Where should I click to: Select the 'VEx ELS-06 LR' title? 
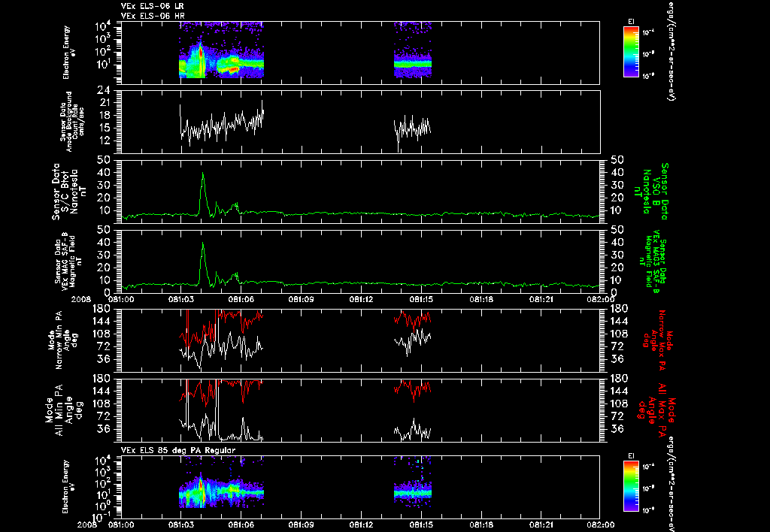point(153,6)
